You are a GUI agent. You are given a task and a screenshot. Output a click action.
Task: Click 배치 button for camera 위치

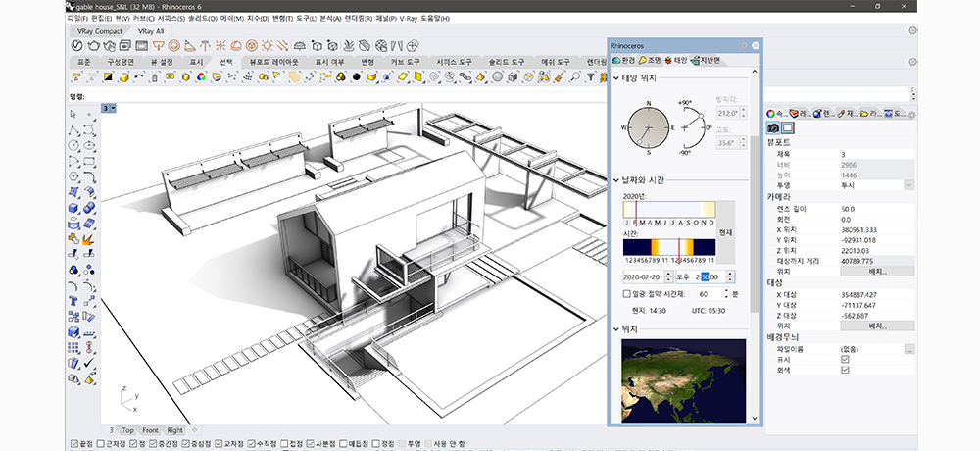(877, 272)
